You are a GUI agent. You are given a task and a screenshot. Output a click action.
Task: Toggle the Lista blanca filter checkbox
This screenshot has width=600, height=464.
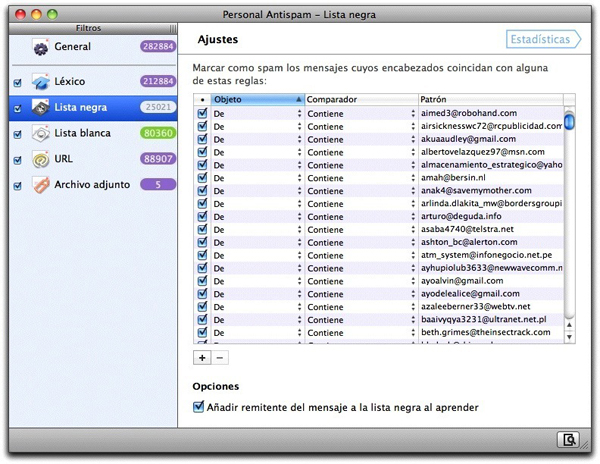[17, 135]
